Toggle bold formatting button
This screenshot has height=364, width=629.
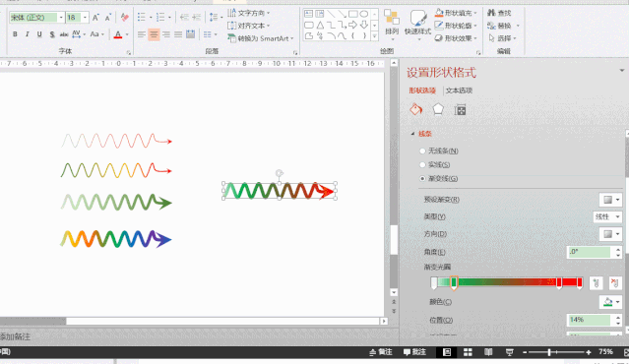point(15,34)
